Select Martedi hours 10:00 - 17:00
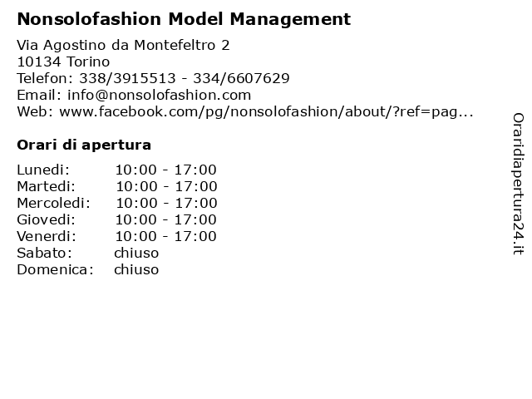Screen dimensions: 532x399 pyautogui.click(x=166, y=186)
